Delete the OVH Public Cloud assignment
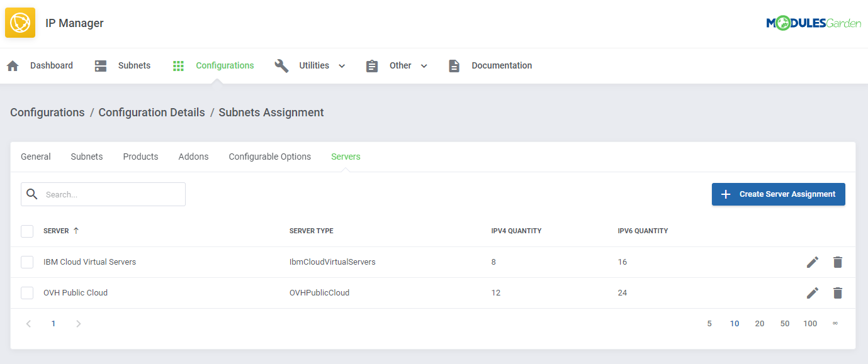 coord(838,292)
